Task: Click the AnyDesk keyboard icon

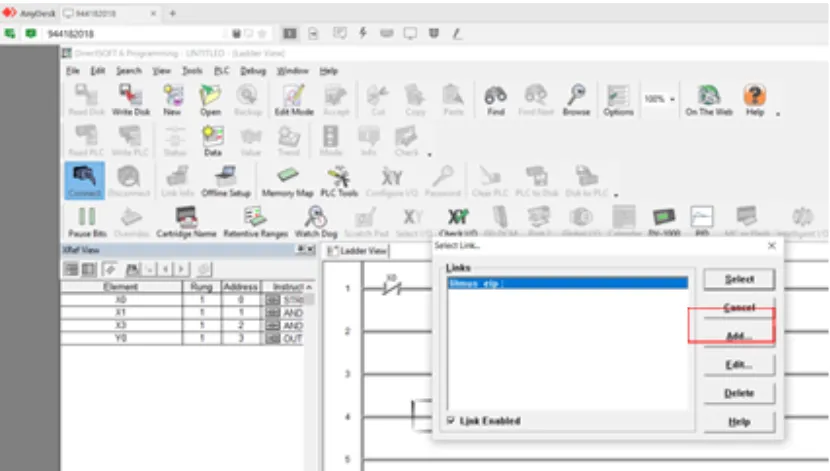Action: 386,33
